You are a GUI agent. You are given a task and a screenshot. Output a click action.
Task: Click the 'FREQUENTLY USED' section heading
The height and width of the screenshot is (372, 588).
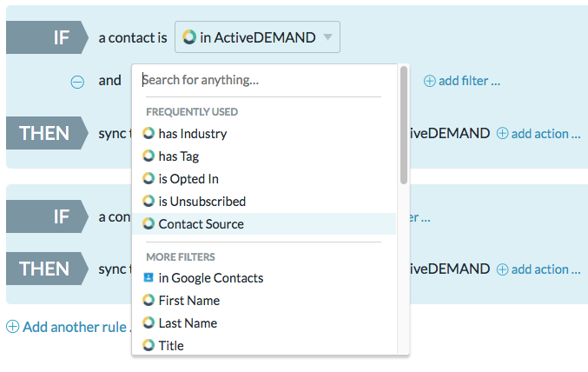pos(192,112)
